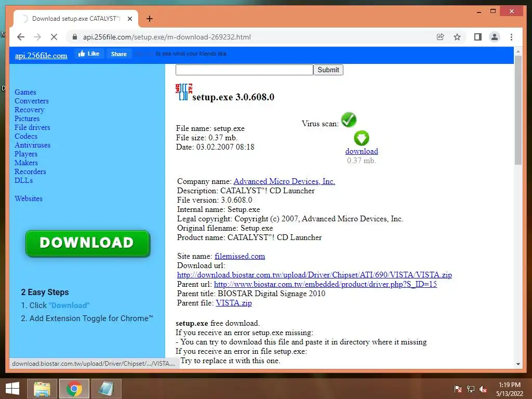Open the Recorders category
The height and width of the screenshot is (399, 532).
pos(30,171)
